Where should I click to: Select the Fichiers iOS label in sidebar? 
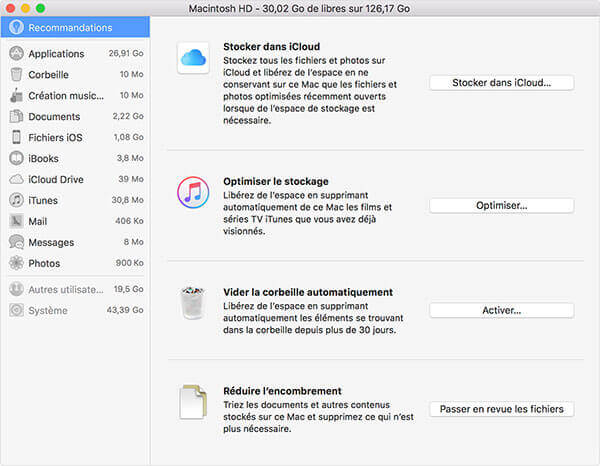click(55, 137)
